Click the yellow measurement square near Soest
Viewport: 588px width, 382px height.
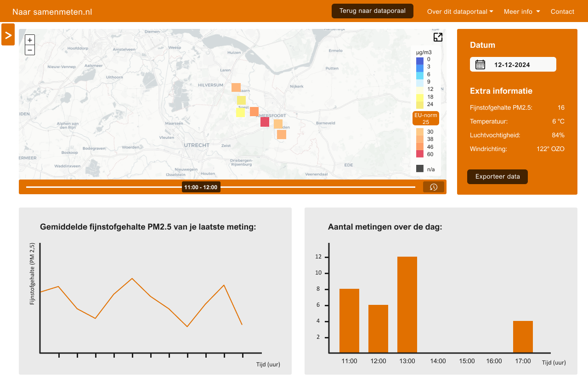pos(241,112)
